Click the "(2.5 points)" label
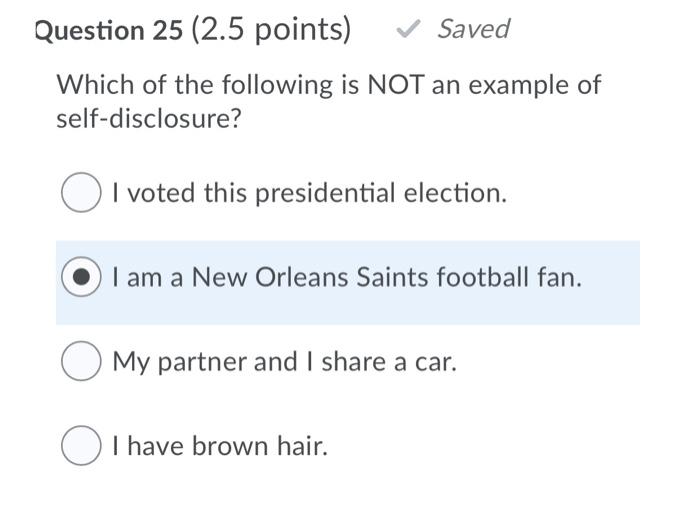The width and height of the screenshot is (700, 511). 270,31
